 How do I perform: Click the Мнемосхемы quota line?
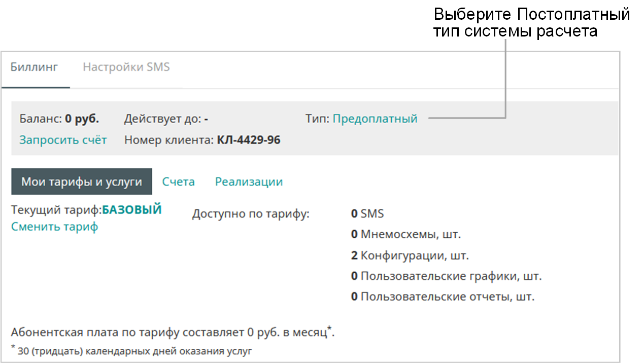pyautogui.click(x=405, y=234)
